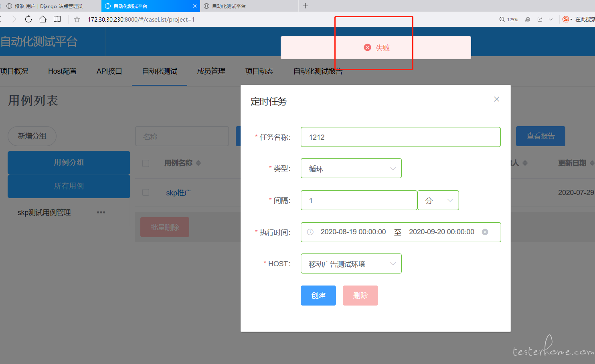Open the API接口 menu

(109, 71)
